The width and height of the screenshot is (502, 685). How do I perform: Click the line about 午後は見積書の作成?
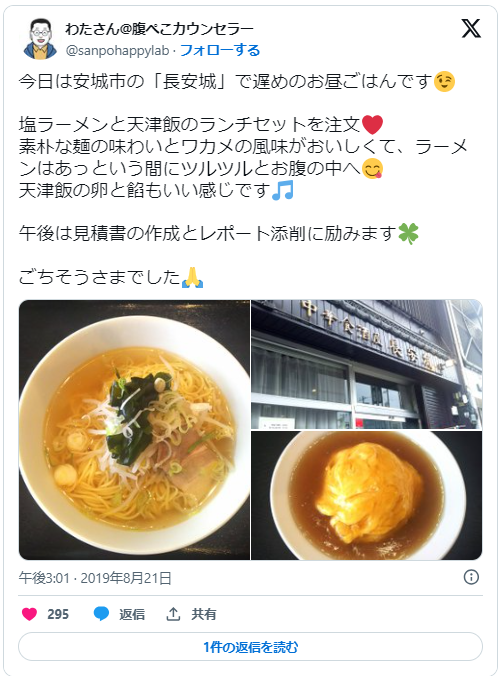(219, 234)
